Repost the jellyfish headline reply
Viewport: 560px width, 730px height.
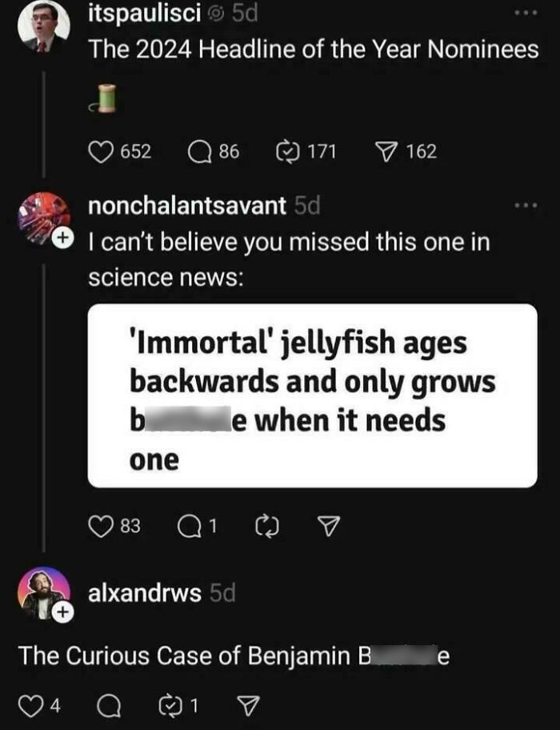[x=270, y=525]
